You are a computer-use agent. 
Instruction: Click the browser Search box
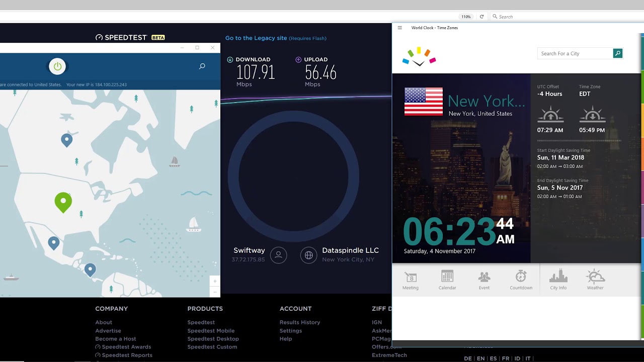566,17
